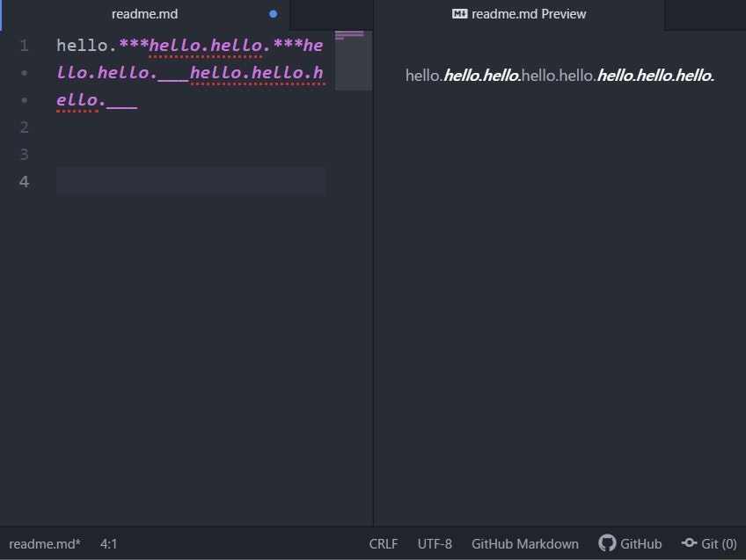
Task: Open the GitHub panel via GitHub label
Action: (x=640, y=544)
